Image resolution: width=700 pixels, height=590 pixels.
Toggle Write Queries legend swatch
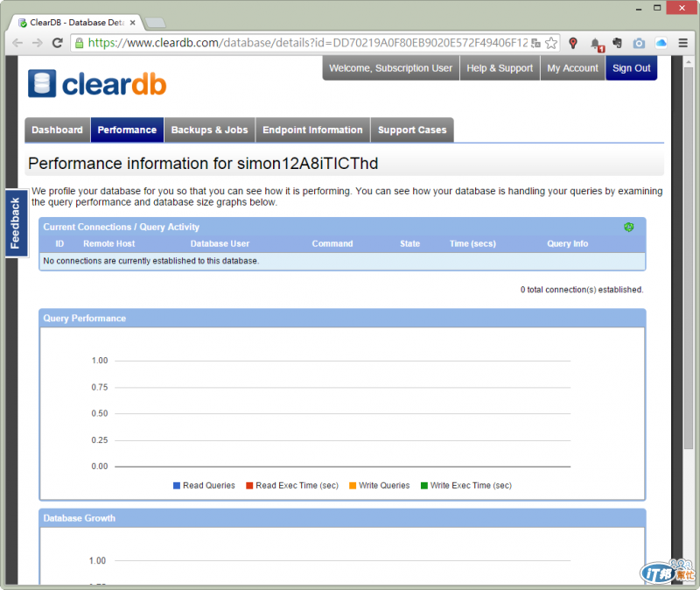click(353, 486)
